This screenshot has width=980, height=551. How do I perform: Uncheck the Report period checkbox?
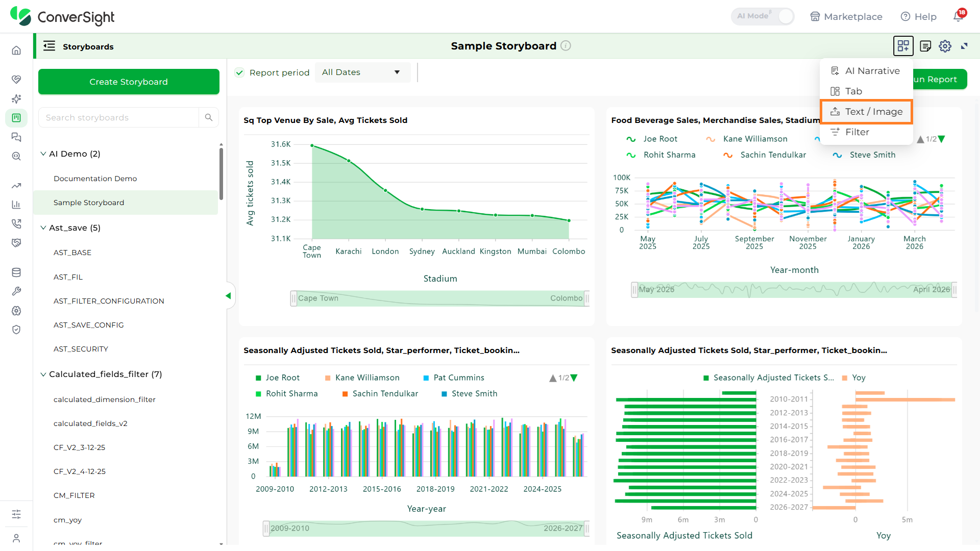click(239, 72)
